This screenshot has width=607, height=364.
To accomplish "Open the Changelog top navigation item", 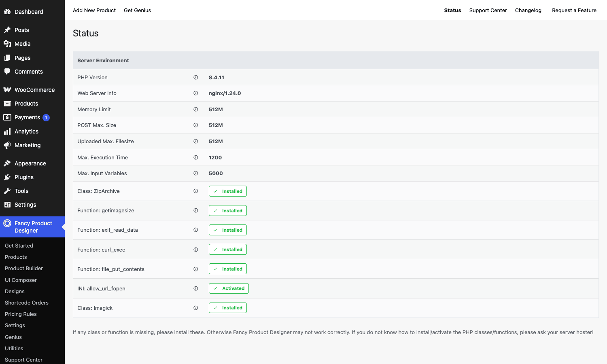I will [x=528, y=10].
